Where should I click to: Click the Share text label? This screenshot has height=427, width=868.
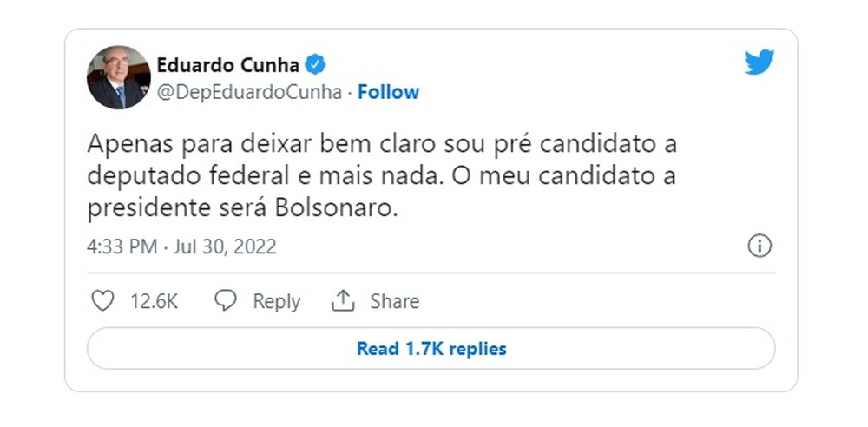395,301
